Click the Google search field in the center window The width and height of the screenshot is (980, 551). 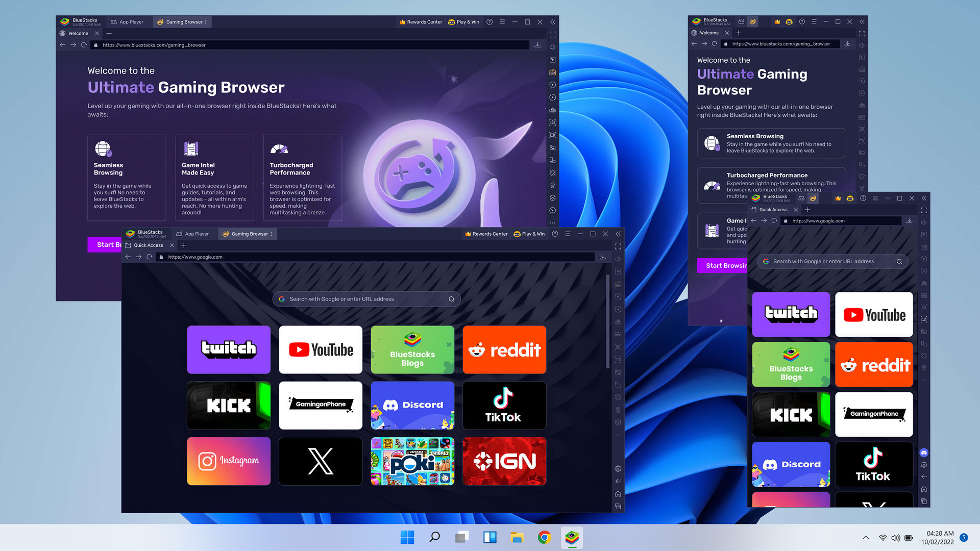click(x=366, y=299)
